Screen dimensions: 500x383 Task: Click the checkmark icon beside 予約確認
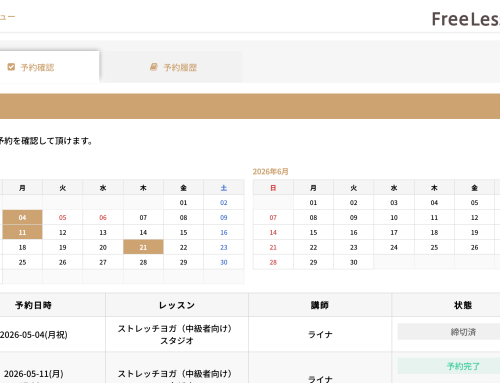11,67
